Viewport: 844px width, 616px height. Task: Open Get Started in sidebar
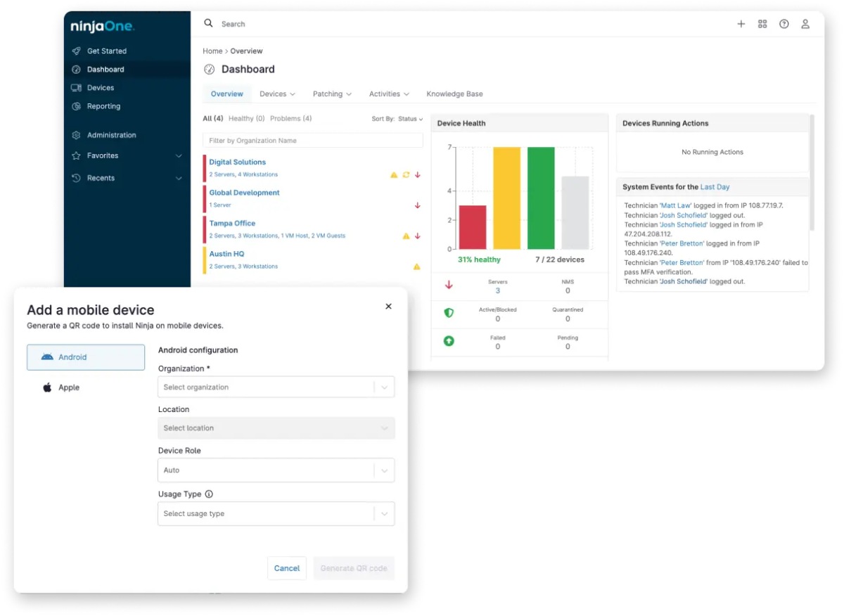pos(106,51)
